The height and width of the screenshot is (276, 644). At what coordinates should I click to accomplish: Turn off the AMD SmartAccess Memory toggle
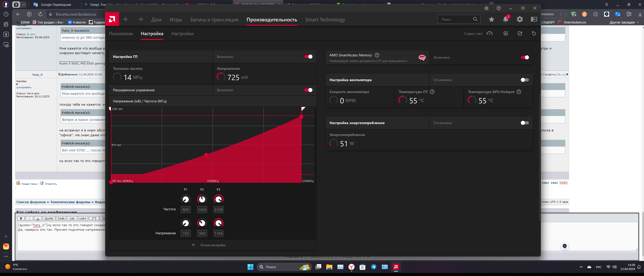coord(525,57)
